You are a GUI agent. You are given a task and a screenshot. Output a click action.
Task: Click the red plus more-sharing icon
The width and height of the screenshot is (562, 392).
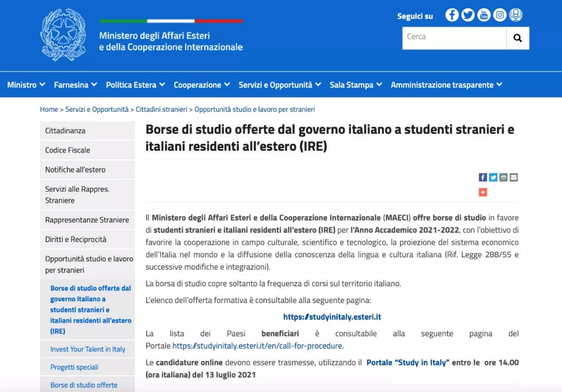(482, 192)
